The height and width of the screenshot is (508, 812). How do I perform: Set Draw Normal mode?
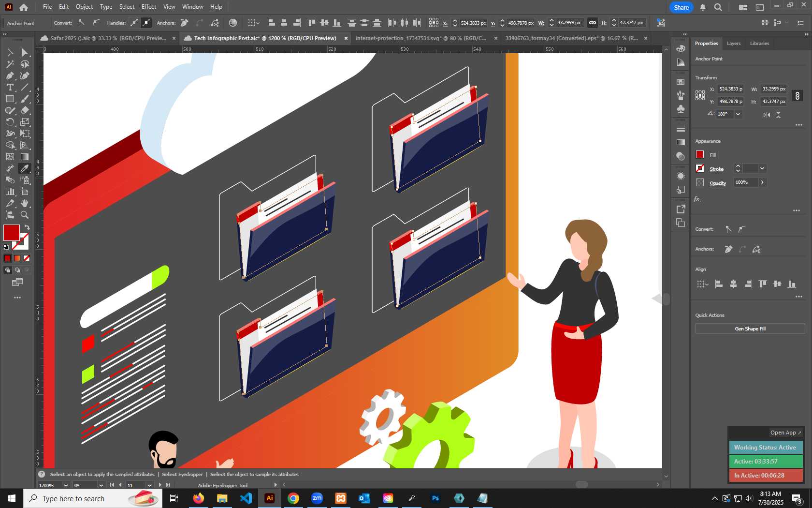coord(8,270)
